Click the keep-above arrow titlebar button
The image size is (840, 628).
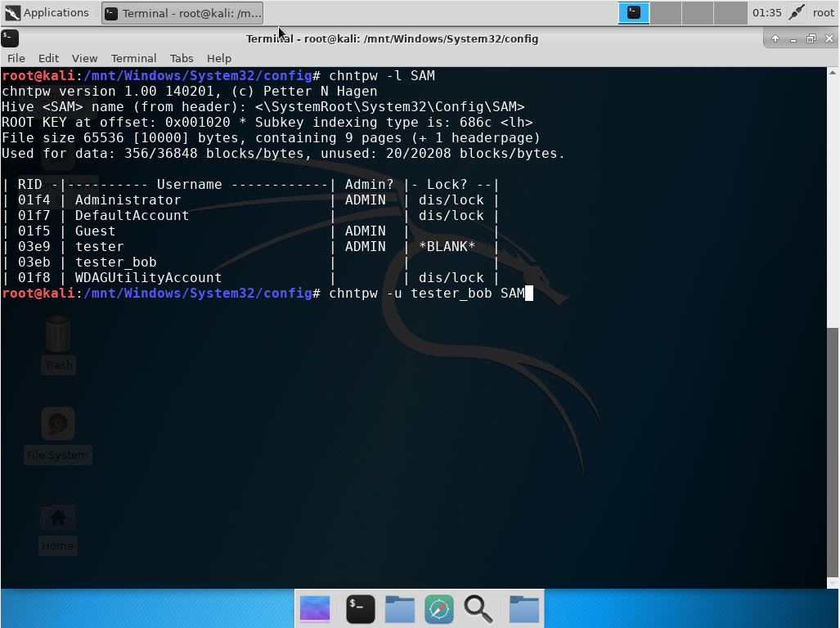click(775, 38)
